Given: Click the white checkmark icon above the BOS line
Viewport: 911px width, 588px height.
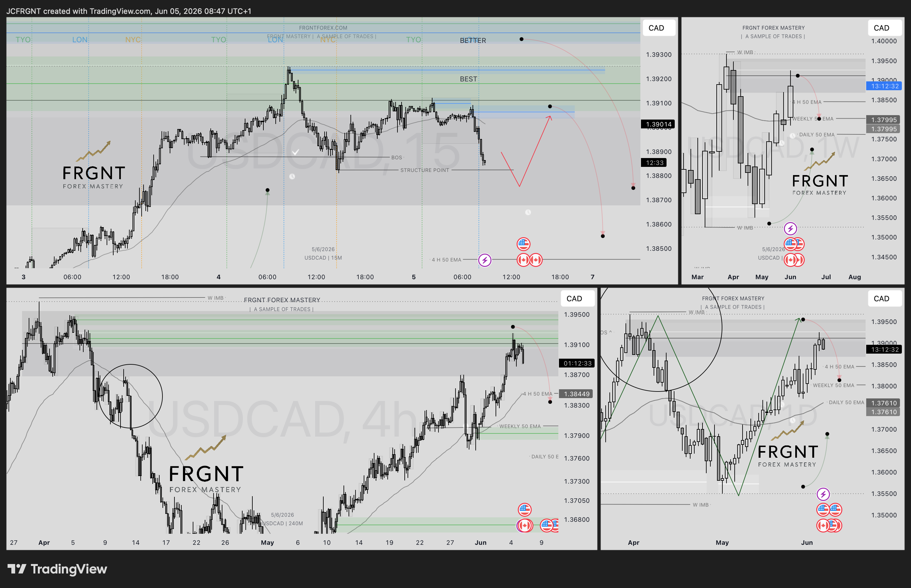Looking at the screenshot, I should (x=295, y=152).
